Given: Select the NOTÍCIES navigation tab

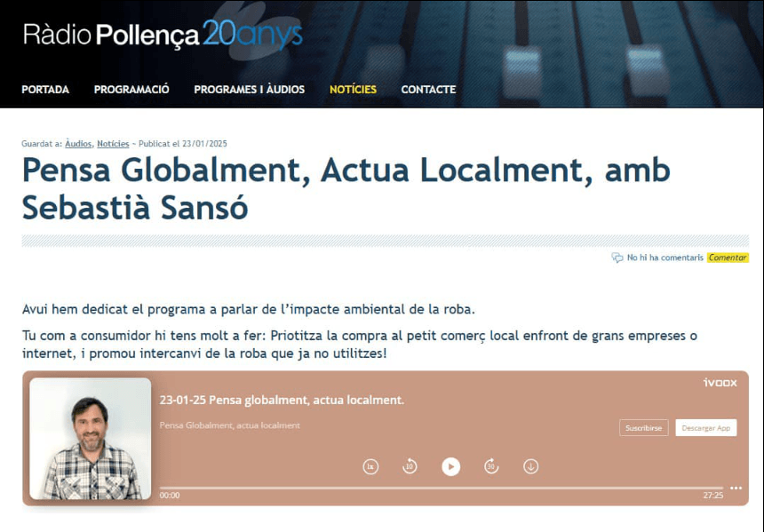Looking at the screenshot, I should 352,89.
